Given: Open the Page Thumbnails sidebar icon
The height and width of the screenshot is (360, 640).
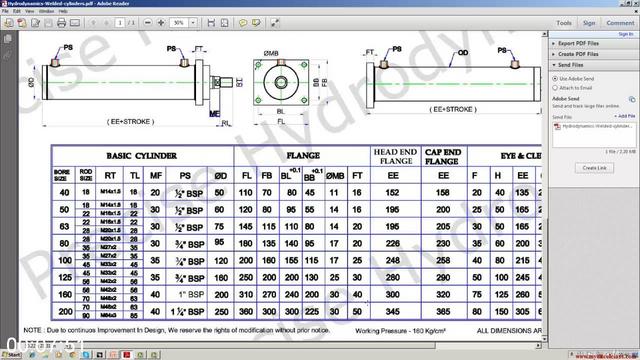Looking at the screenshot, I should [x=8, y=39].
